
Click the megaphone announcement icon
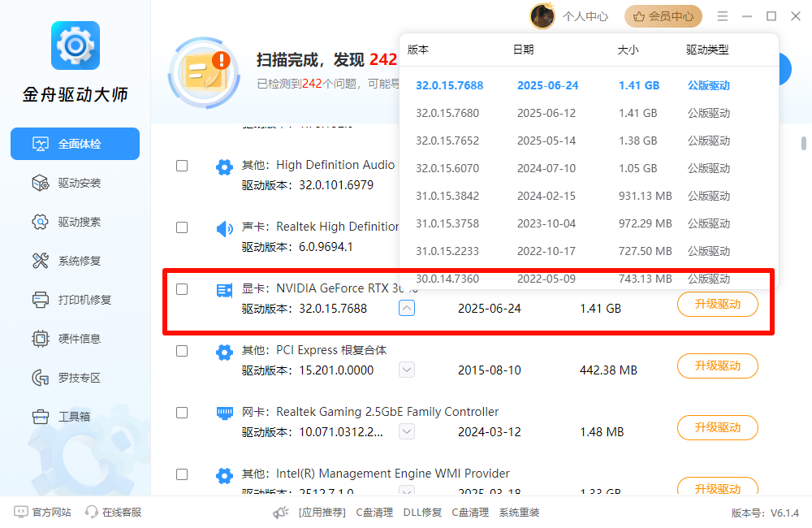point(281,513)
